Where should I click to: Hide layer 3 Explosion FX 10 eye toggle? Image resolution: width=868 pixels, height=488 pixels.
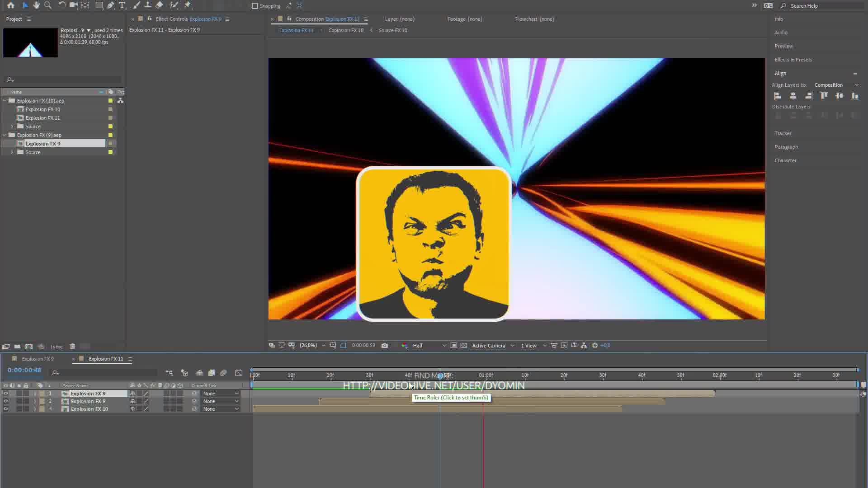[6, 409]
